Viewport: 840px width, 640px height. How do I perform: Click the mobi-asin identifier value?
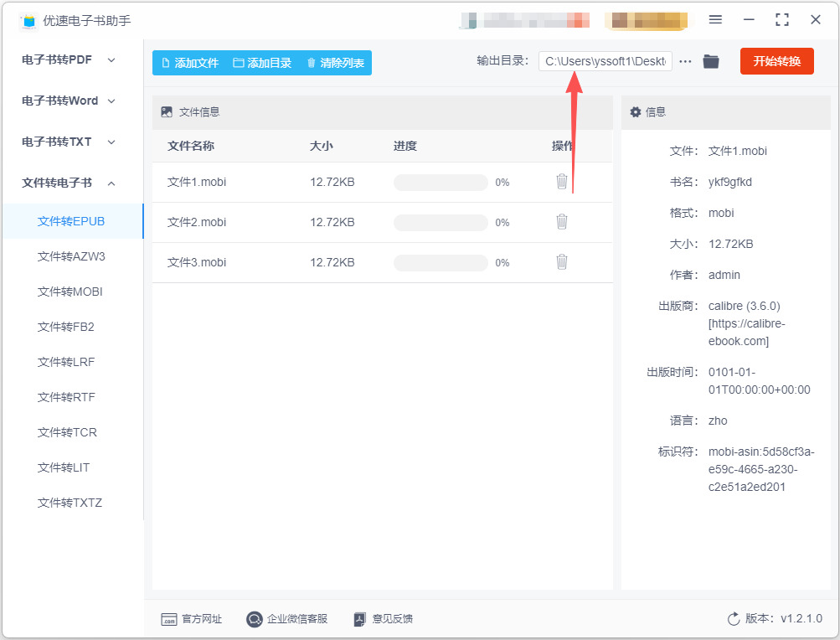click(x=761, y=469)
